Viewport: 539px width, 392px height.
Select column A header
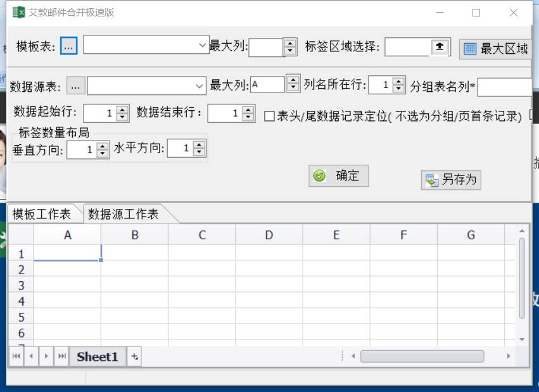click(67, 235)
